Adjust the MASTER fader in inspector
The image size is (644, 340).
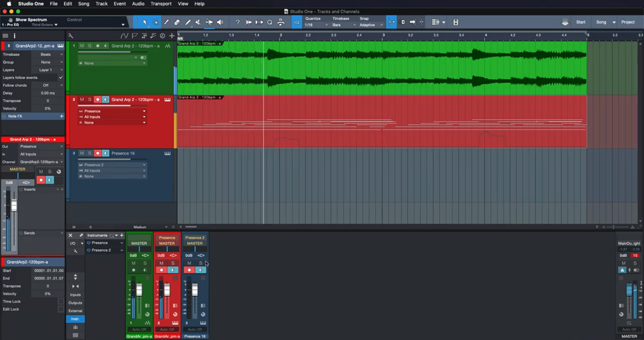tap(14, 205)
